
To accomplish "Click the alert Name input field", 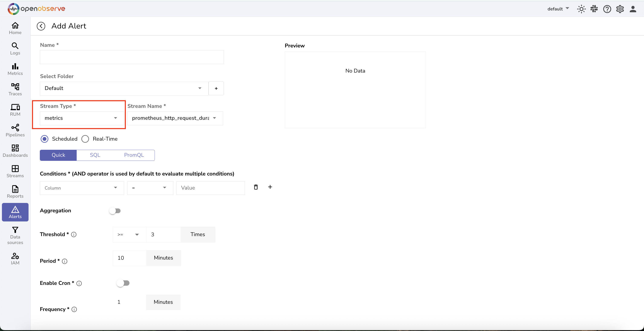I will (x=131, y=57).
